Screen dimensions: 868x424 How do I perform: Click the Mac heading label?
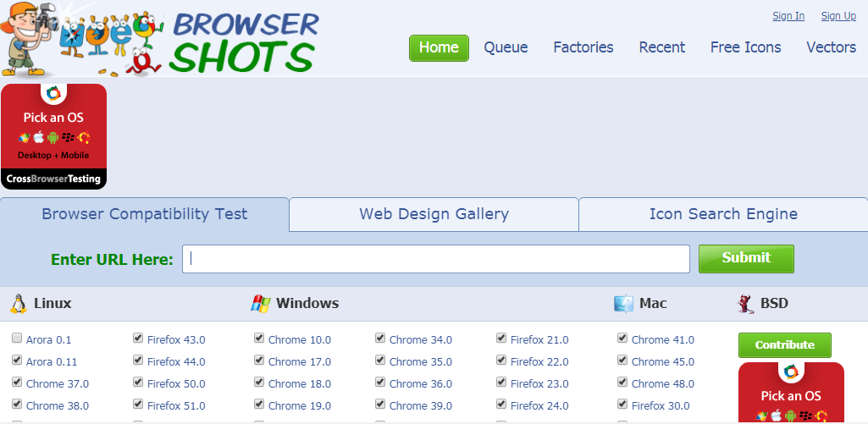click(653, 303)
